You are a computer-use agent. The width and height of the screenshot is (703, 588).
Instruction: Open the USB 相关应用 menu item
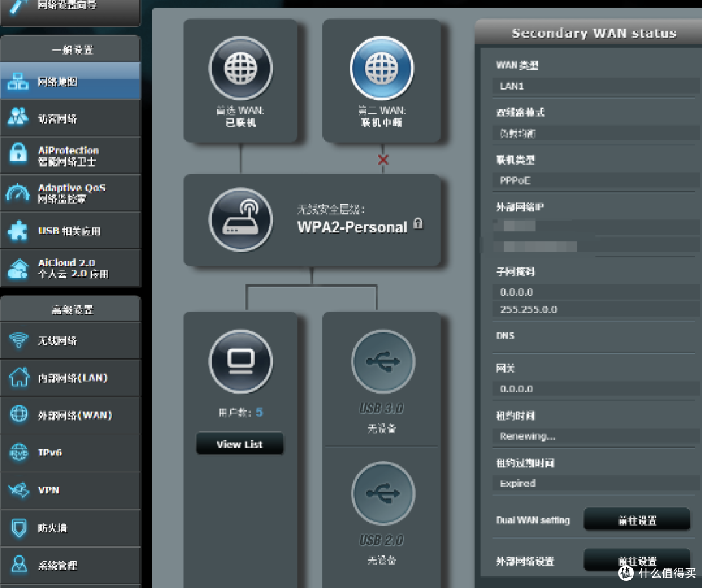70,231
